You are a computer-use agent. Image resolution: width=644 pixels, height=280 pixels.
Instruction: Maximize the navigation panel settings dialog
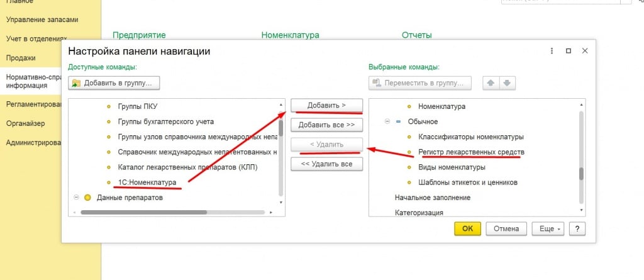point(568,51)
